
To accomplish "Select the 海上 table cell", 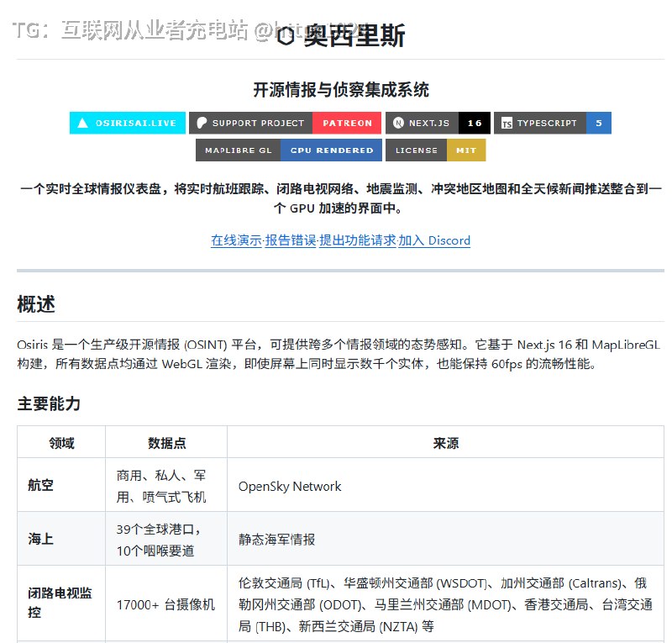I will click(x=61, y=538).
